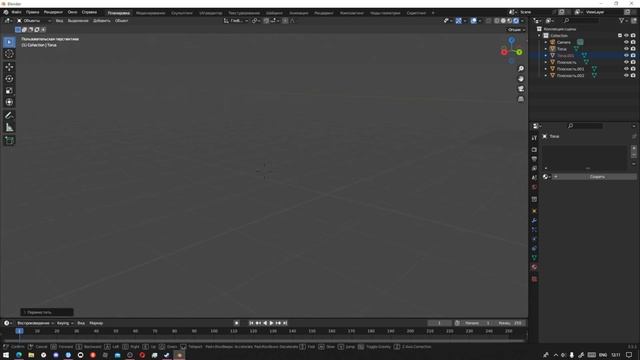The width and height of the screenshot is (640, 360).
Task: Open the Modifiers wrench properties tab
Action: (534, 221)
